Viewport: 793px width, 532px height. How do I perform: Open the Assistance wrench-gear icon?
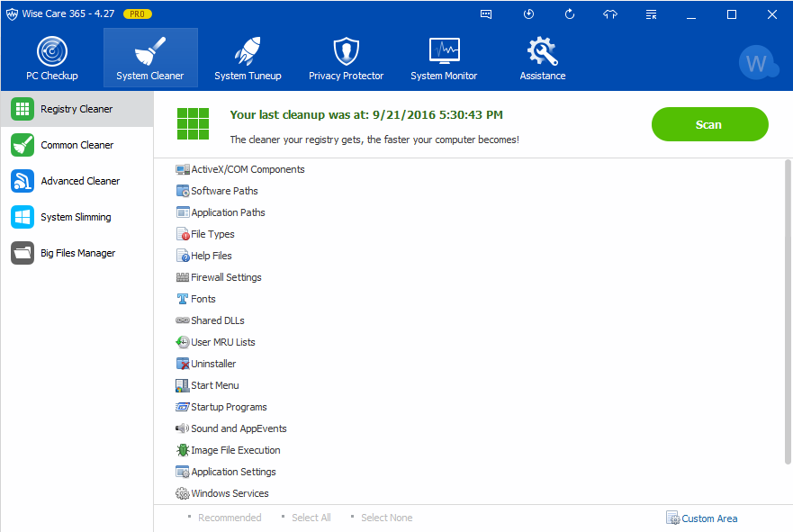point(543,51)
